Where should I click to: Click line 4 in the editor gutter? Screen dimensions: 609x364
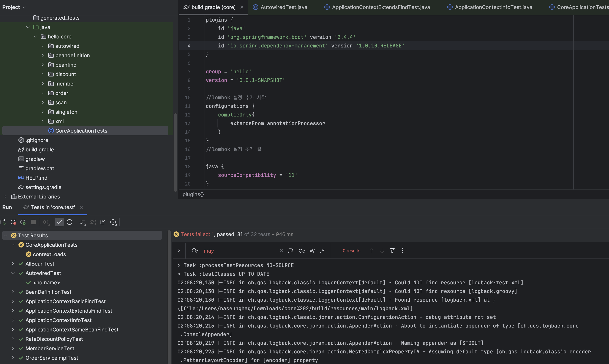point(189,46)
